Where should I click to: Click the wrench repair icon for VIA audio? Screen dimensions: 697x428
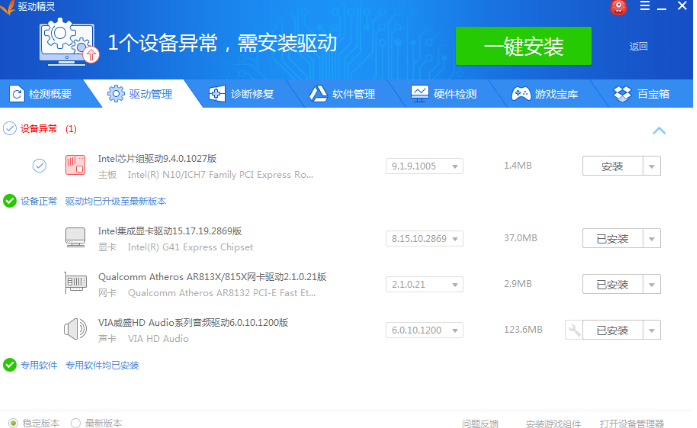pos(574,330)
